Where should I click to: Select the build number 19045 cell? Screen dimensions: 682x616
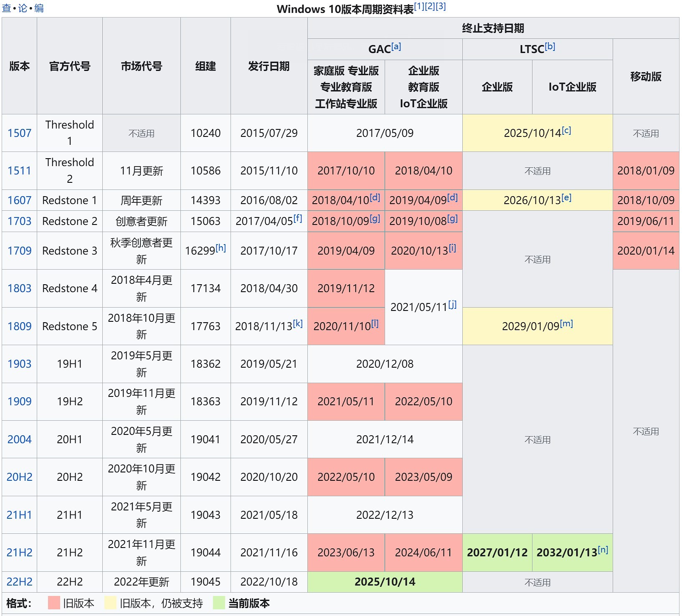click(205, 582)
